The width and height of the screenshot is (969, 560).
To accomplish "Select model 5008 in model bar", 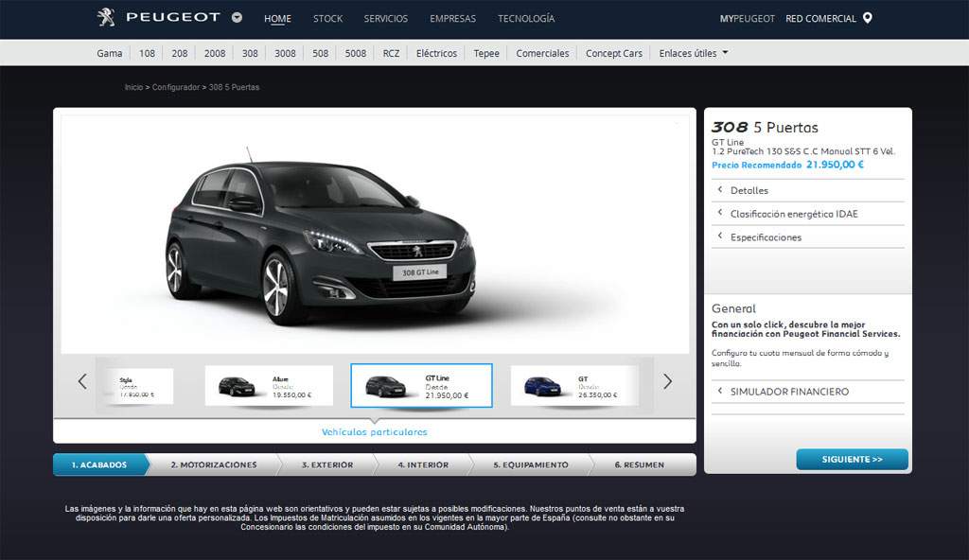I will tap(356, 53).
